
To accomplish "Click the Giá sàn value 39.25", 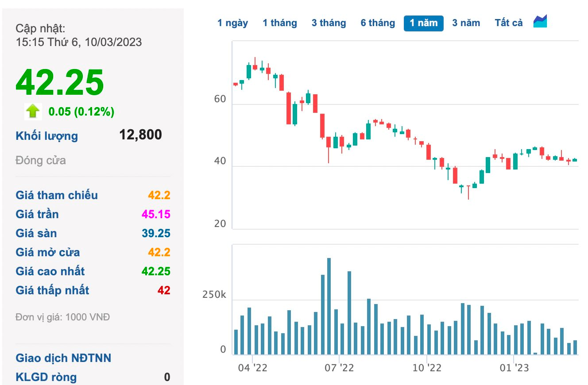I will [x=156, y=233].
